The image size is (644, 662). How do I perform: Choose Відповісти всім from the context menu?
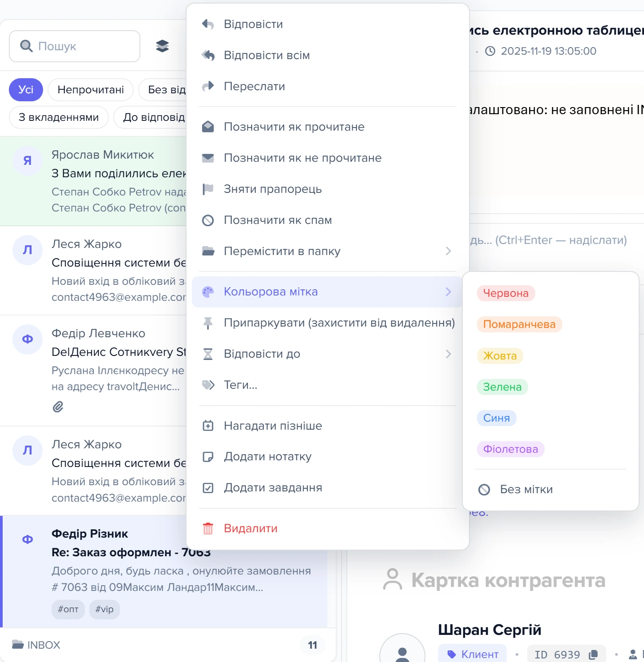tap(328, 55)
